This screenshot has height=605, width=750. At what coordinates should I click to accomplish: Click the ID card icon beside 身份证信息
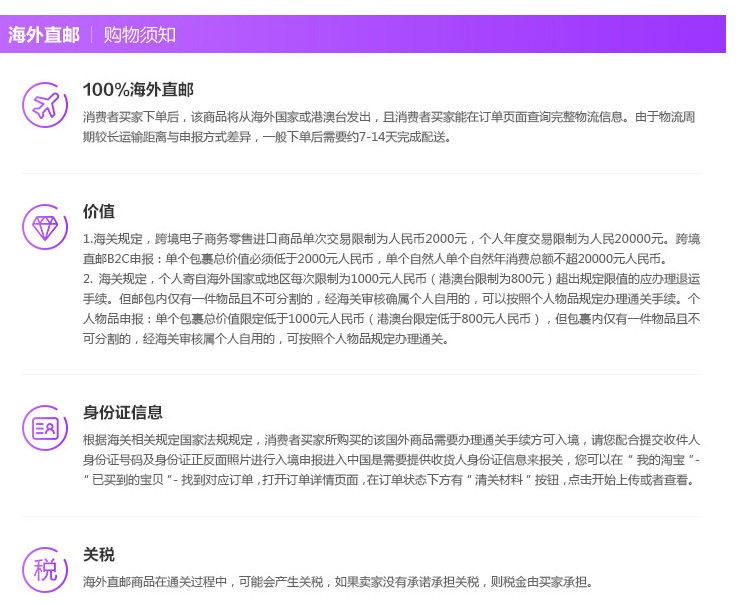coord(45,428)
